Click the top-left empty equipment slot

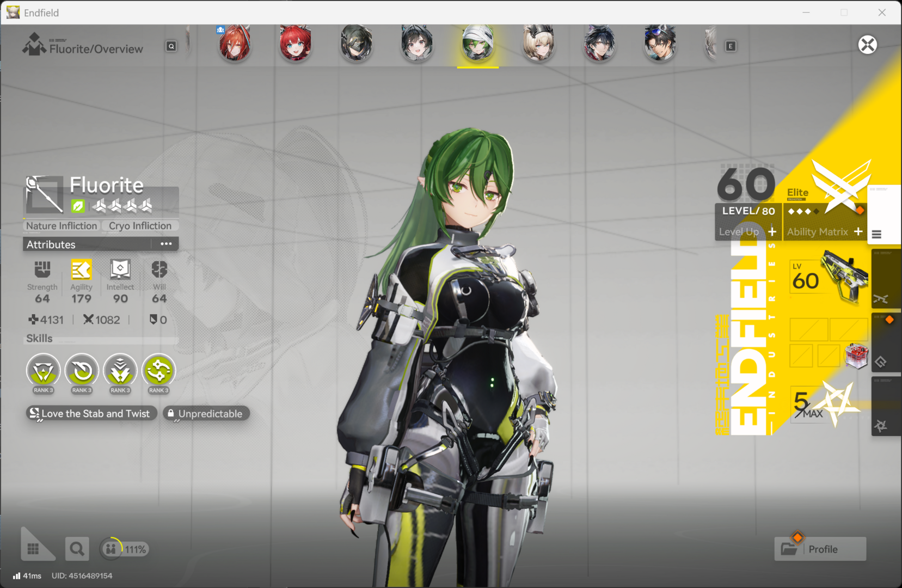pos(809,329)
